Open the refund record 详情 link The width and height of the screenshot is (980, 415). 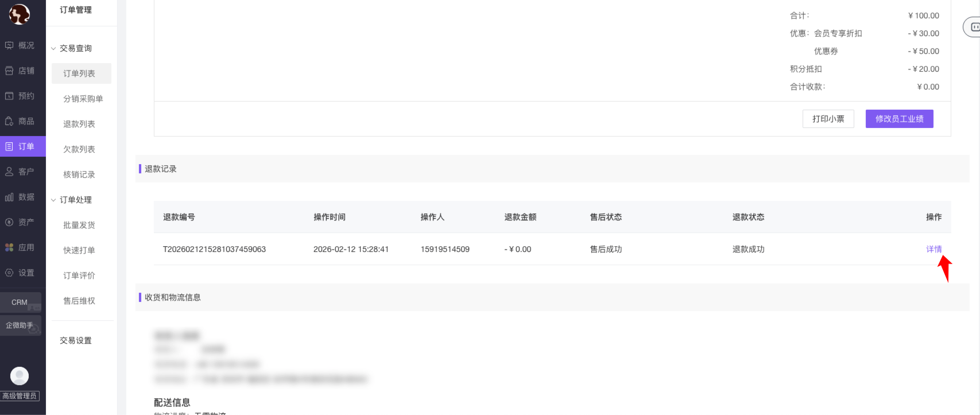(x=933, y=249)
